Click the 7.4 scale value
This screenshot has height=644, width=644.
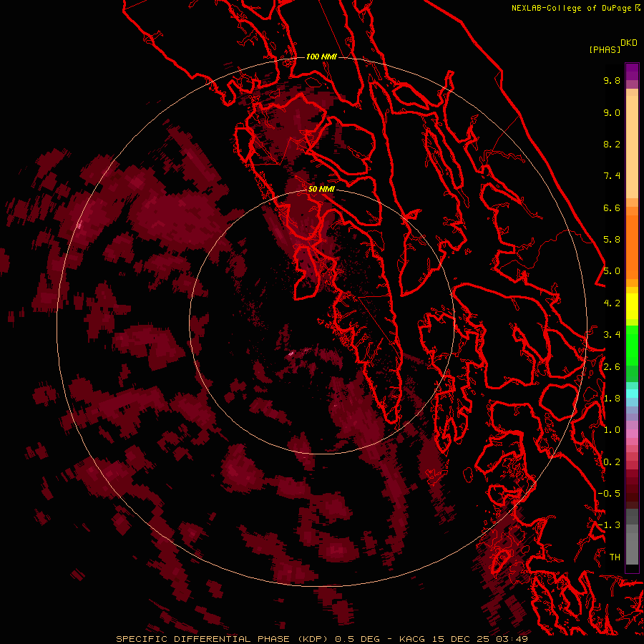612,176
